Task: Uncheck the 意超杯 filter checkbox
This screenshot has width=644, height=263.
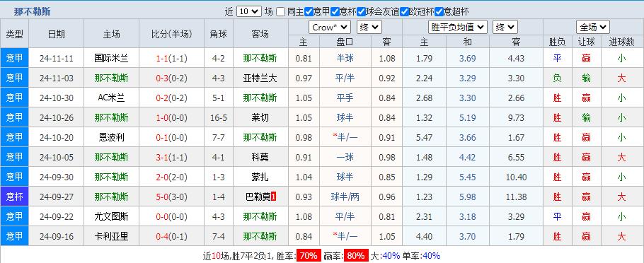Action: click(439, 12)
